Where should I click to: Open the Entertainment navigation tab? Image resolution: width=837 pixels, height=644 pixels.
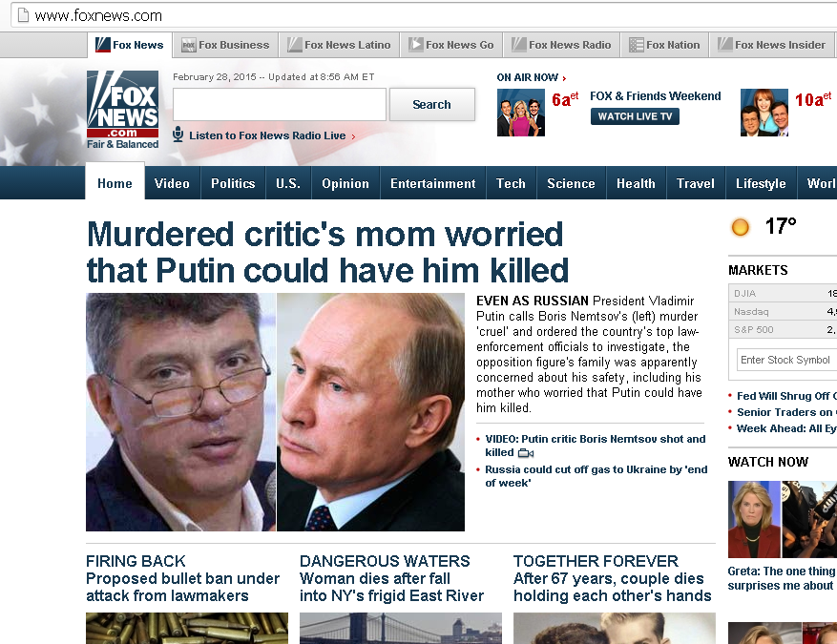(x=433, y=183)
